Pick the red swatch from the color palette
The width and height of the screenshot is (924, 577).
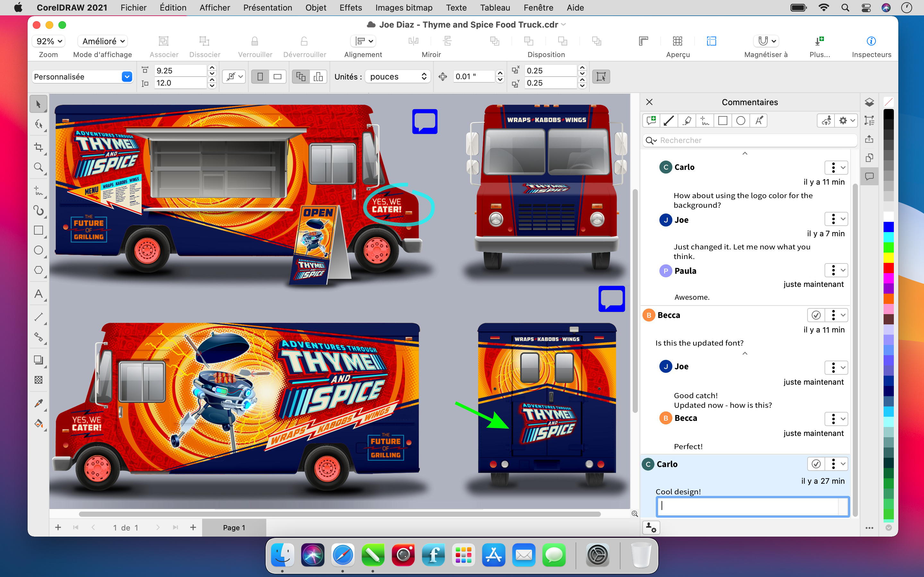[889, 269]
